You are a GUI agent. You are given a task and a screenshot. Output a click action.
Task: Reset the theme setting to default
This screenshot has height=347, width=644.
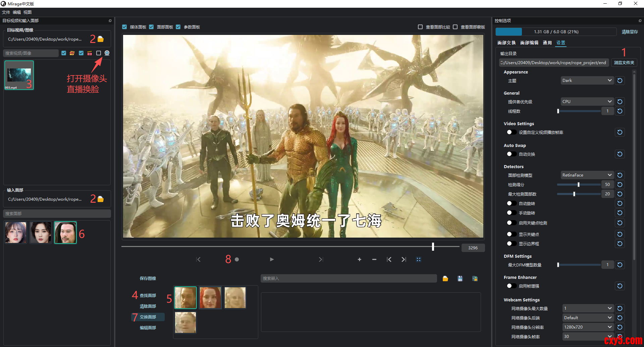[x=620, y=81]
